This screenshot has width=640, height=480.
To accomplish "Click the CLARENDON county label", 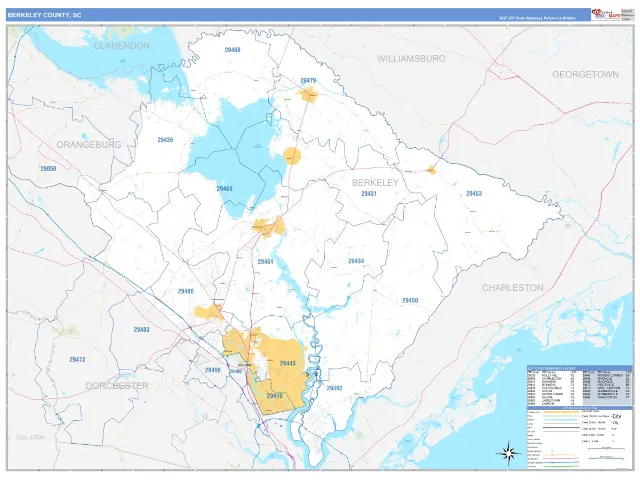I will point(122,46).
